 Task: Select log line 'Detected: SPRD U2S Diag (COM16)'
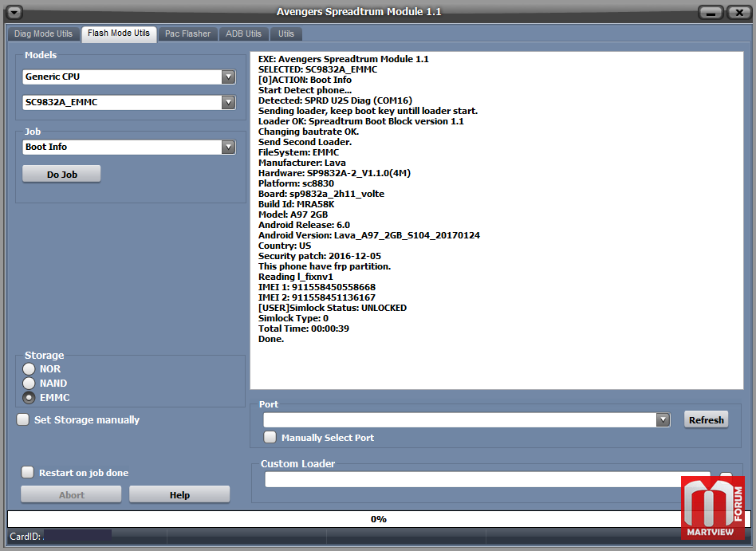click(335, 100)
